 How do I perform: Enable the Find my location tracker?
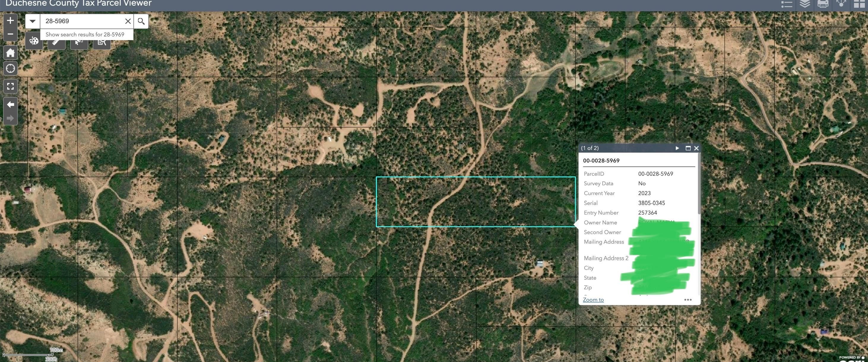10,68
